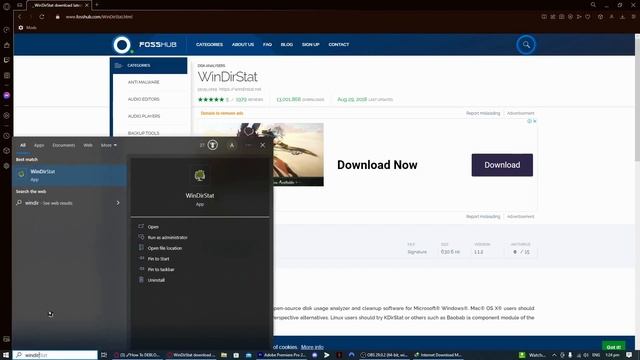The width and height of the screenshot is (640, 360).
Task: Open SIGN UP in FossHub navigation
Action: [x=311, y=44]
